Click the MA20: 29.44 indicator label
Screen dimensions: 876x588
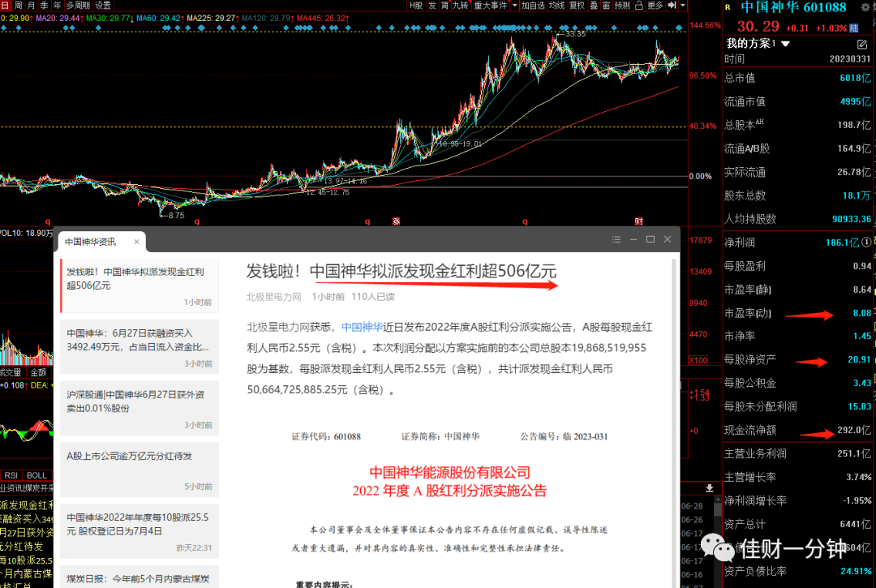(60, 19)
